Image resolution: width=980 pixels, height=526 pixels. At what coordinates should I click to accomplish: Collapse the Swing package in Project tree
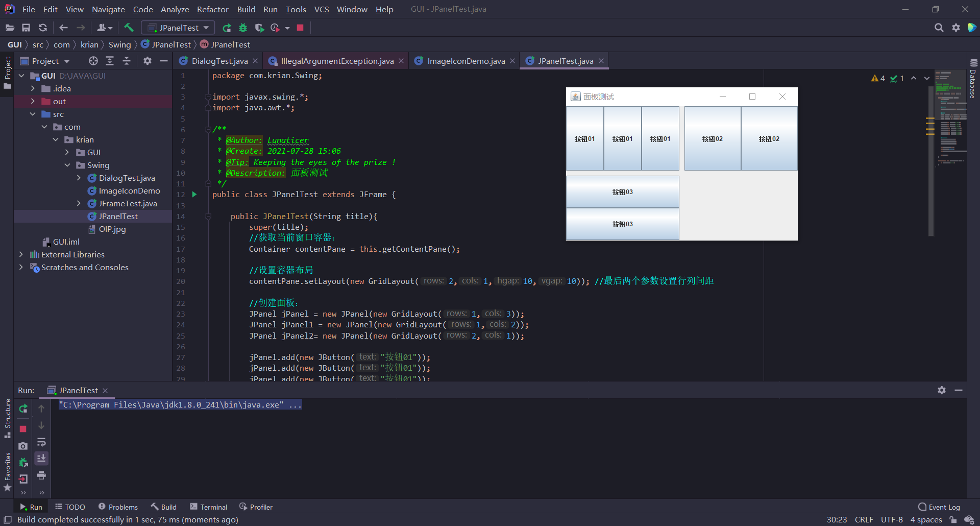coord(67,165)
